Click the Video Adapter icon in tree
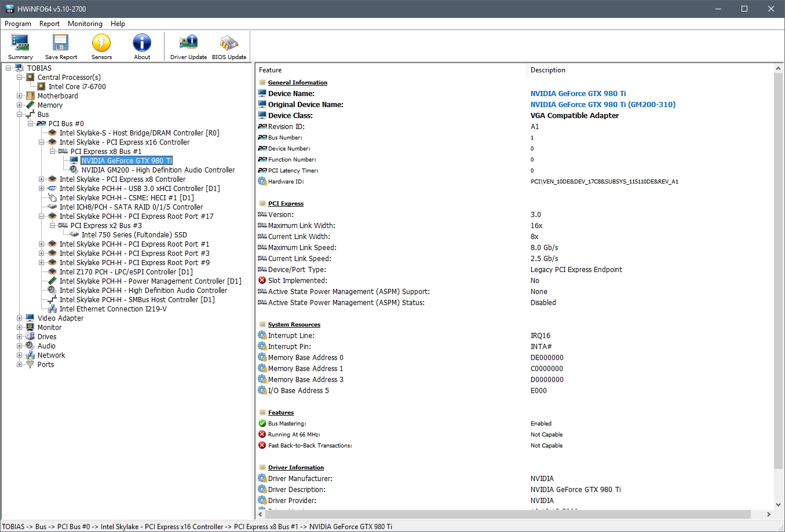The image size is (785, 532). tap(30, 318)
